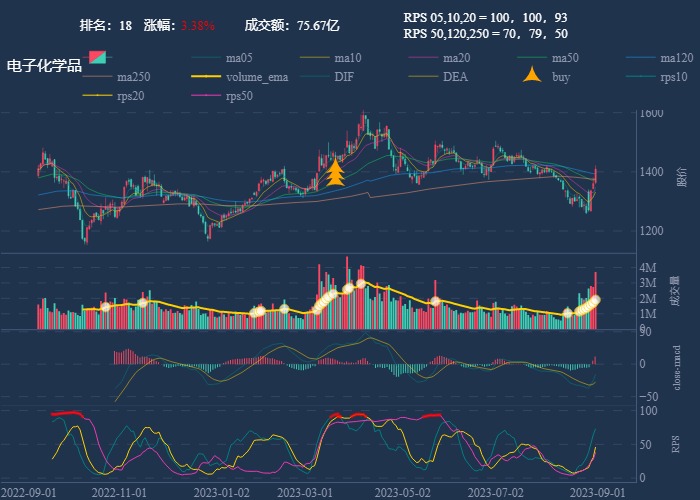Click the yellow volume_ema legend marker
The image size is (700, 500).
[x=207, y=76]
